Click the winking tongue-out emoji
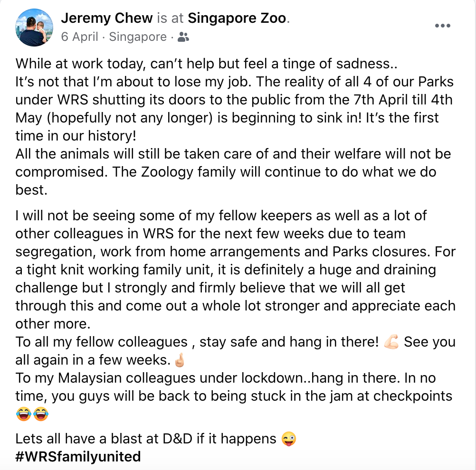The width and height of the screenshot is (476, 470). (x=289, y=439)
